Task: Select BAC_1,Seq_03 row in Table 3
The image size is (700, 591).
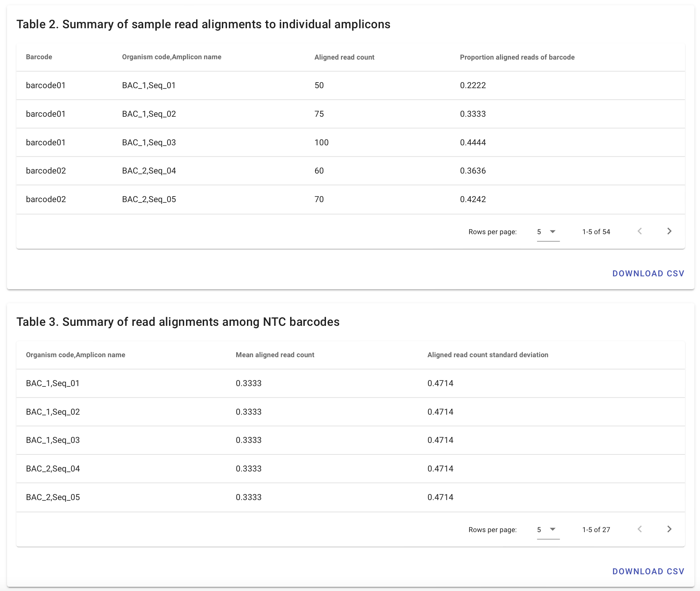Action: [x=350, y=440]
